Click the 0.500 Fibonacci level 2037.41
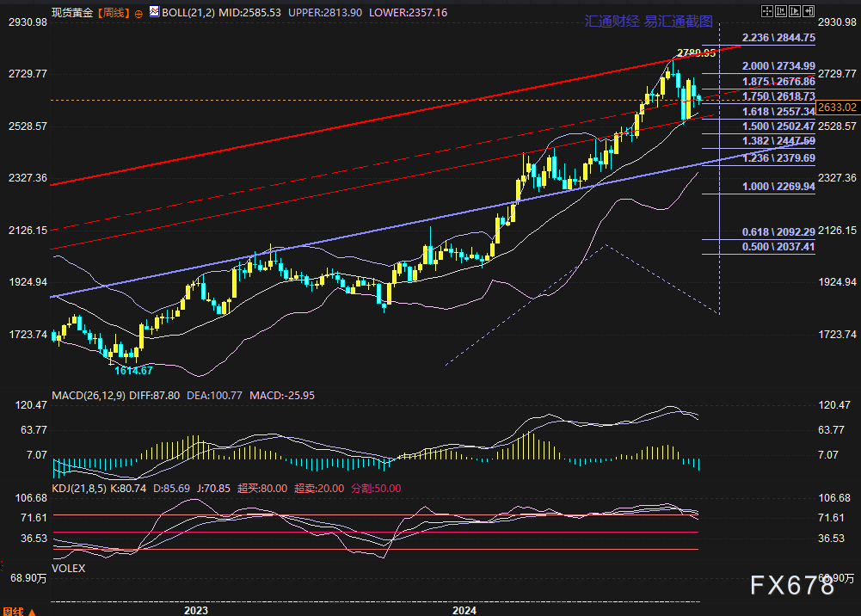Image resolution: width=861 pixels, height=616 pixels. (x=778, y=246)
